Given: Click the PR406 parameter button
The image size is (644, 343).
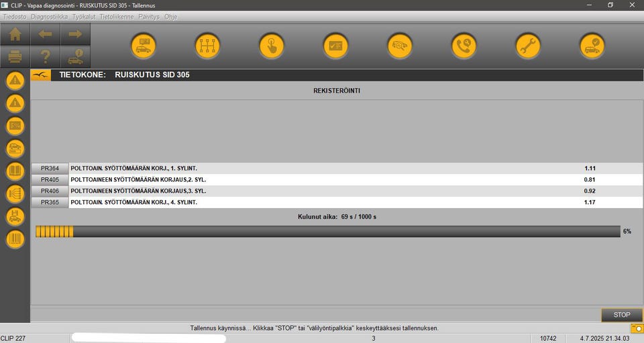Looking at the screenshot, I should (50, 191).
